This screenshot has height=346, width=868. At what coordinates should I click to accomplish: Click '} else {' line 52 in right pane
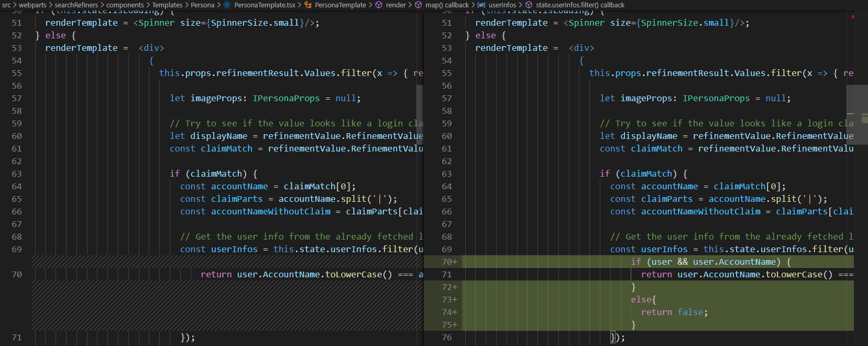pos(486,35)
